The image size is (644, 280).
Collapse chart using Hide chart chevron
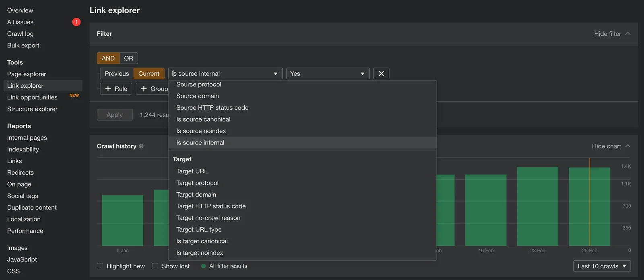628,146
